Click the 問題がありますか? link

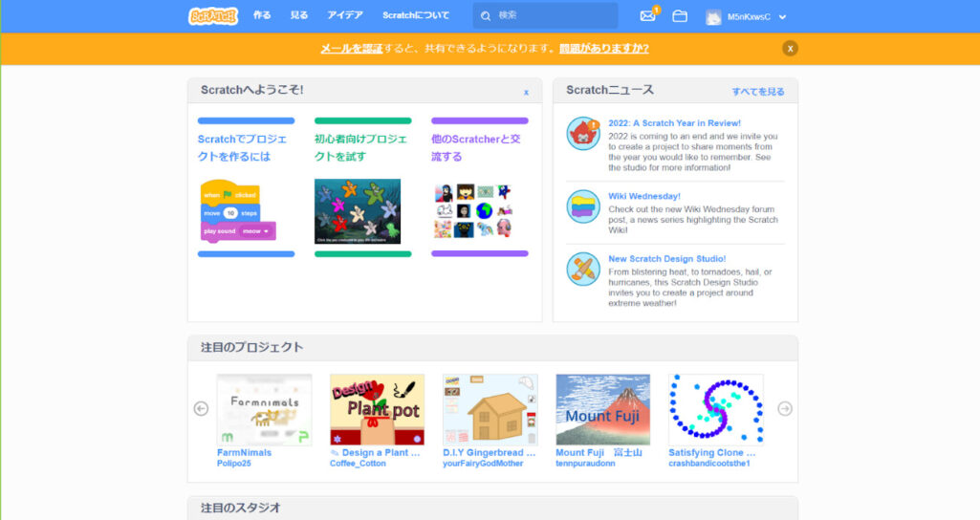pos(603,48)
